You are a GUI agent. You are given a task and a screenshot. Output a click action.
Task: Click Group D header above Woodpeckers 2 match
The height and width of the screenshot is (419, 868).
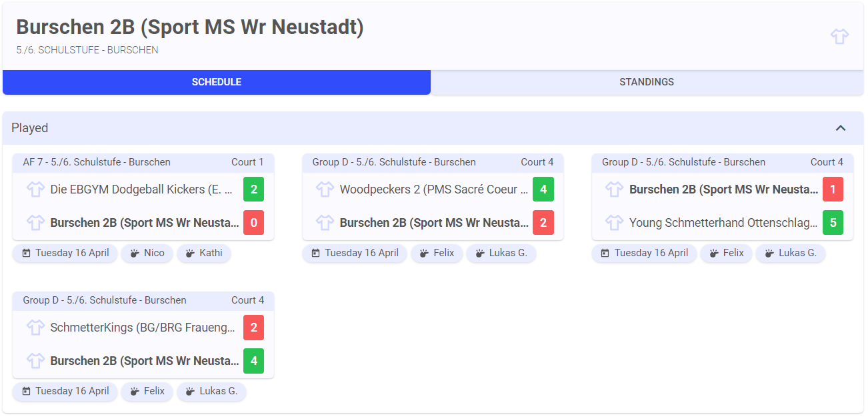tap(394, 162)
